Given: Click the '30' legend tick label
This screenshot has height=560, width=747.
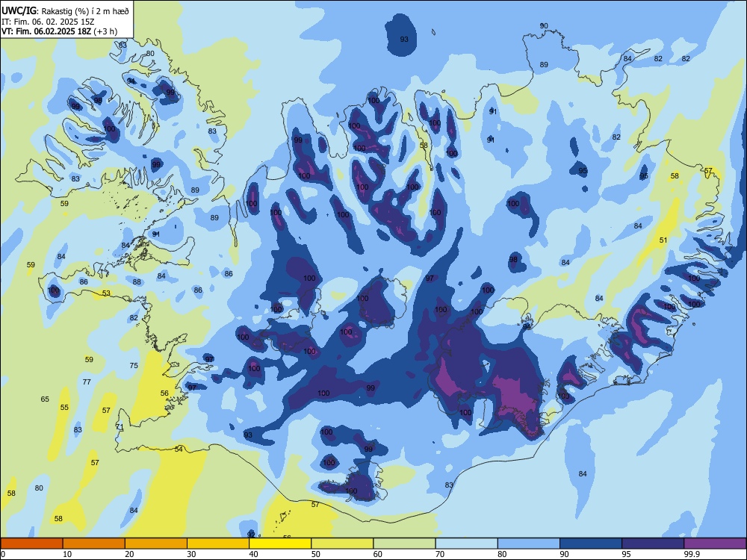Looking at the screenshot, I should [x=191, y=554].
